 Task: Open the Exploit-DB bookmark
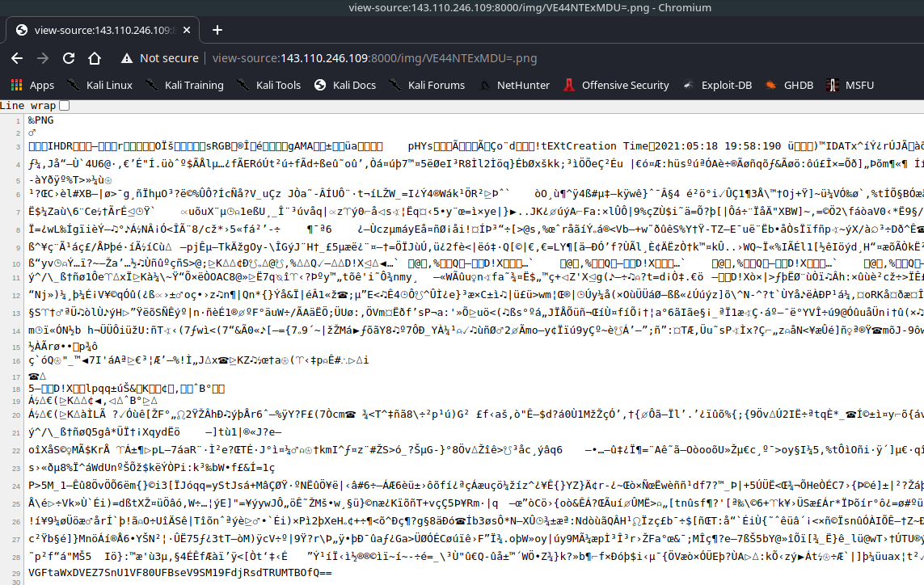pos(718,85)
